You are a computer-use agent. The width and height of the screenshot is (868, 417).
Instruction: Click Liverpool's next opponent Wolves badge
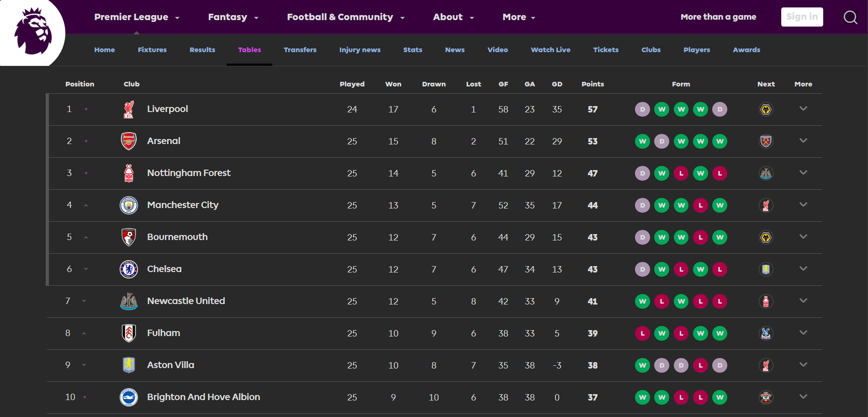tap(766, 109)
